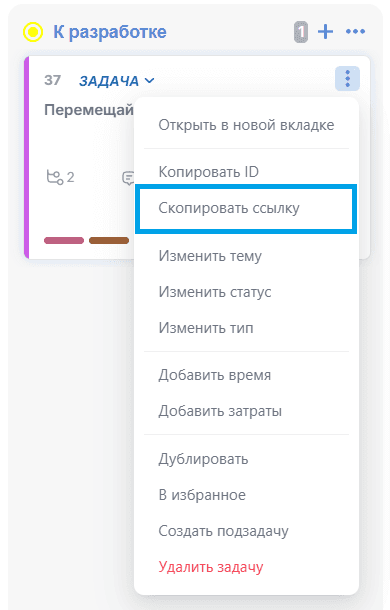Screen dimensions: 390x610
Task: Click the plus icon in column header
Action: 325,32
